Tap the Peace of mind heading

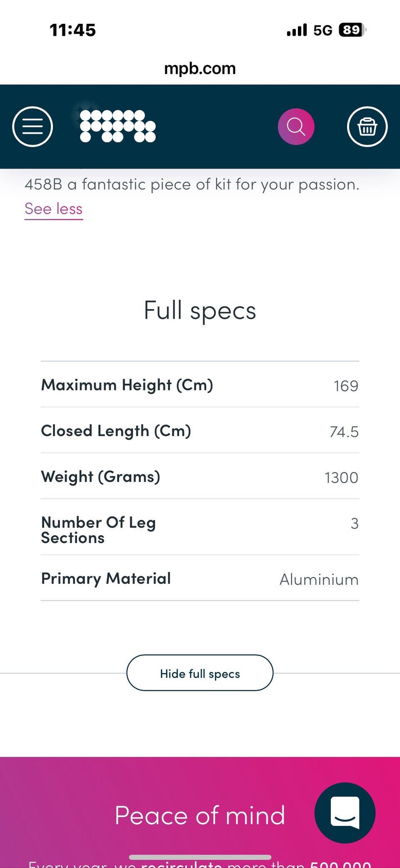(200, 815)
